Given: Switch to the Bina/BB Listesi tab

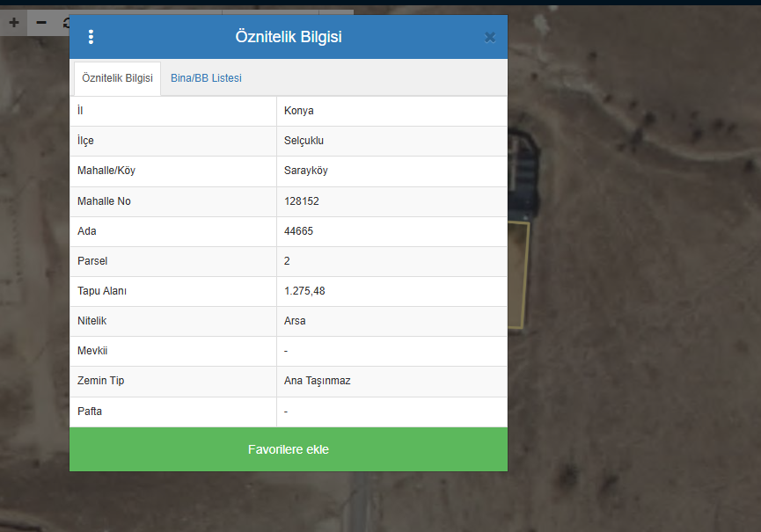Looking at the screenshot, I should coord(206,78).
